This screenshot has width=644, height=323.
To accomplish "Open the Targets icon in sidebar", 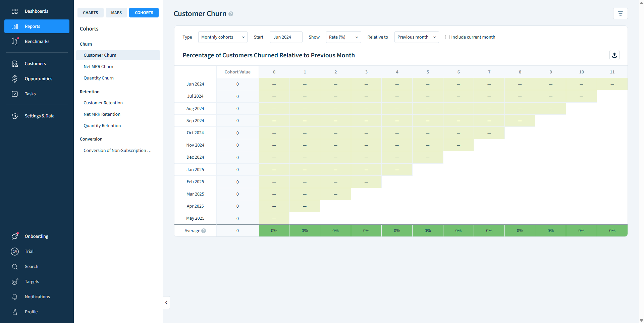I will pyautogui.click(x=15, y=282).
